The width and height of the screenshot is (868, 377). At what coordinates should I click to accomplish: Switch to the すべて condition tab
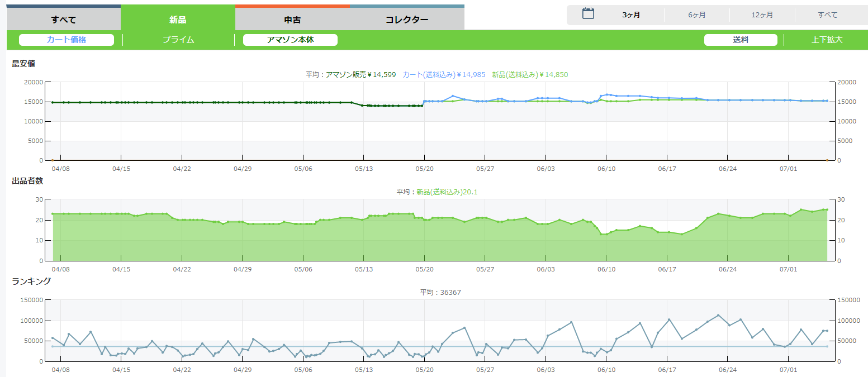(x=63, y=20)
